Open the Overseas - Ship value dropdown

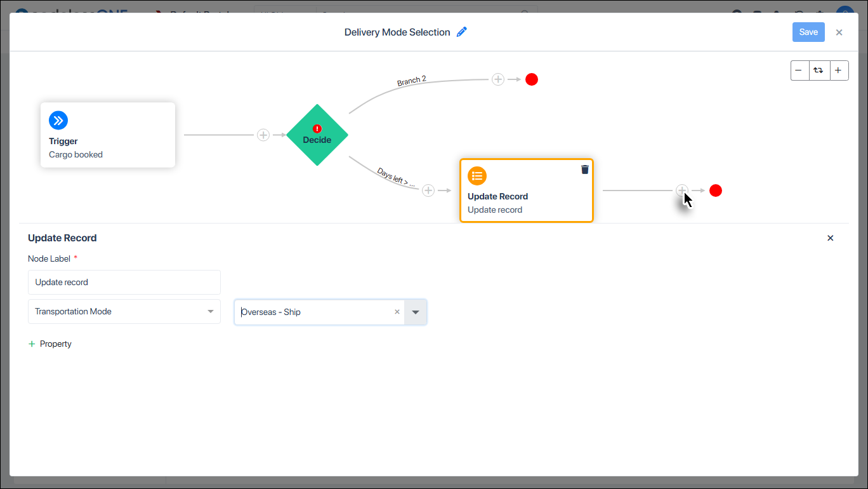pyautogui.click(x=416, y=312)
